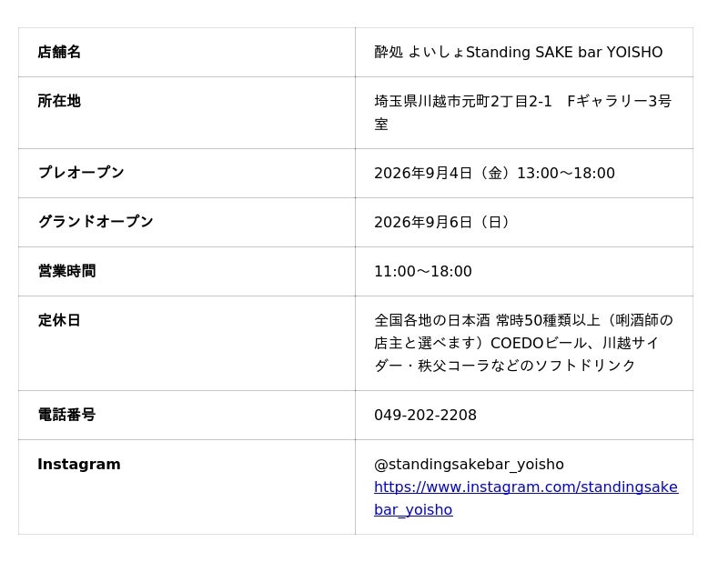Select the phone number 049-202-2208
728x562 pixels.
425,415
